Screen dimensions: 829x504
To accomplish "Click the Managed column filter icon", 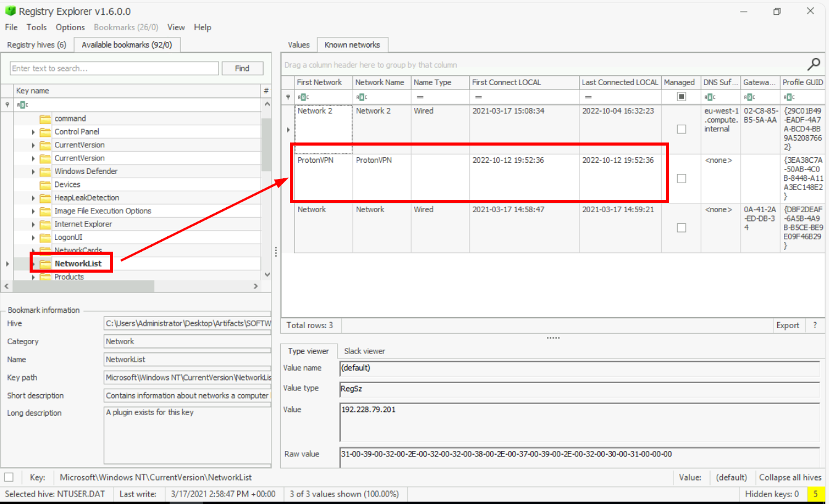I will click(x=681, y=97).
